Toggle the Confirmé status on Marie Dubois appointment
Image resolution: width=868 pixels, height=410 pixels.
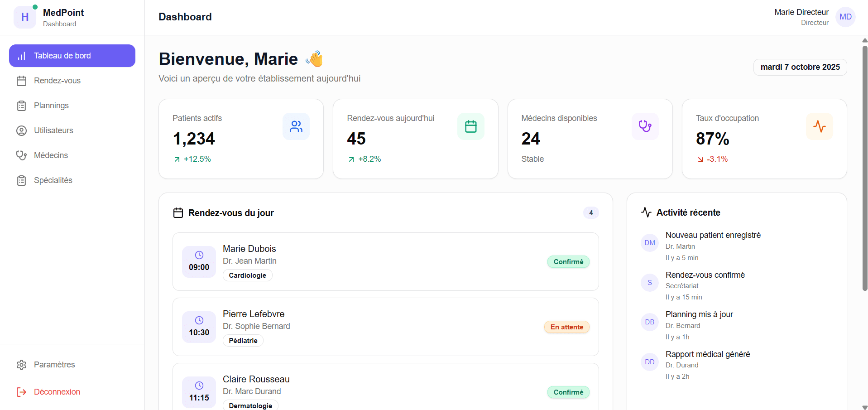[x=568, y=261]
